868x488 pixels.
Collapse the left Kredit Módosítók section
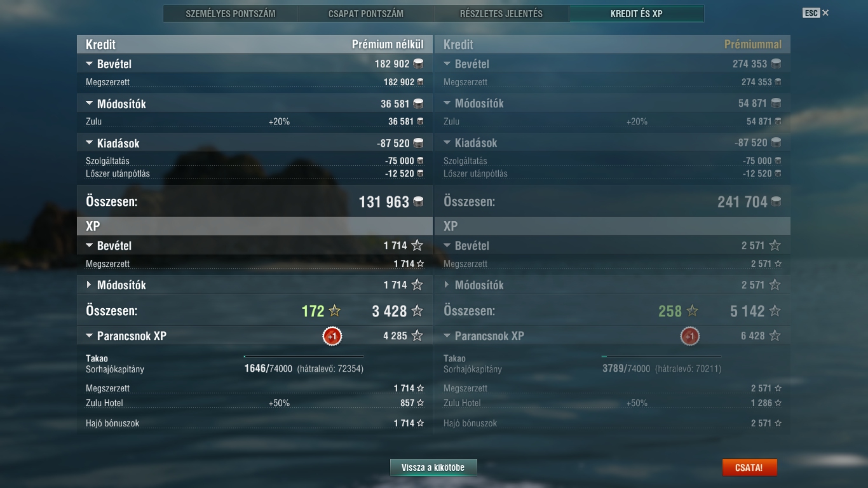(90, 104)
